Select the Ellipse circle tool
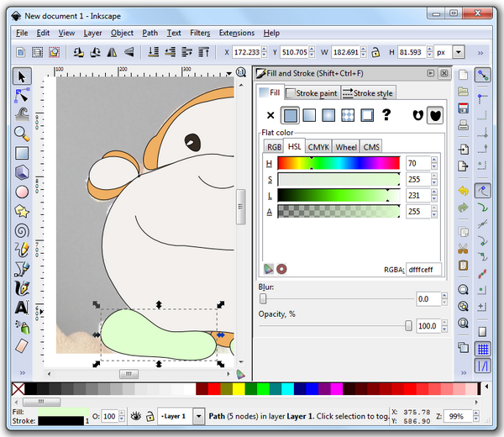The image size is (504, 437). 22,192
